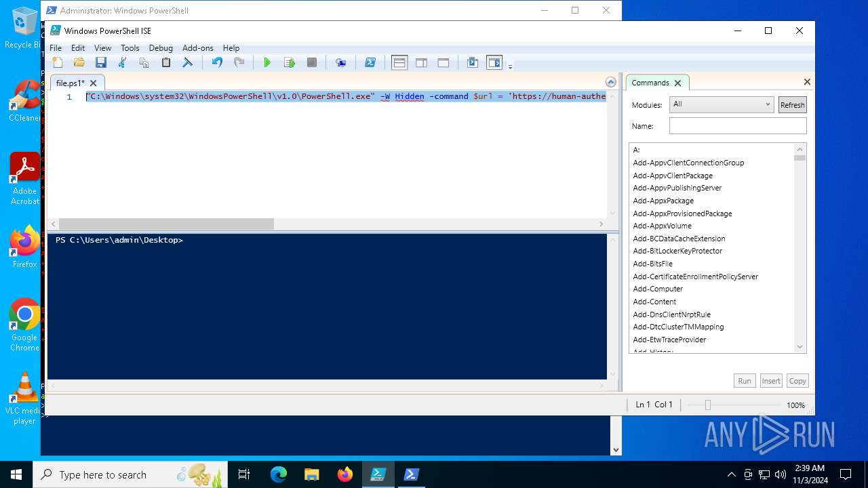Refresh the command list

point(792,104)
